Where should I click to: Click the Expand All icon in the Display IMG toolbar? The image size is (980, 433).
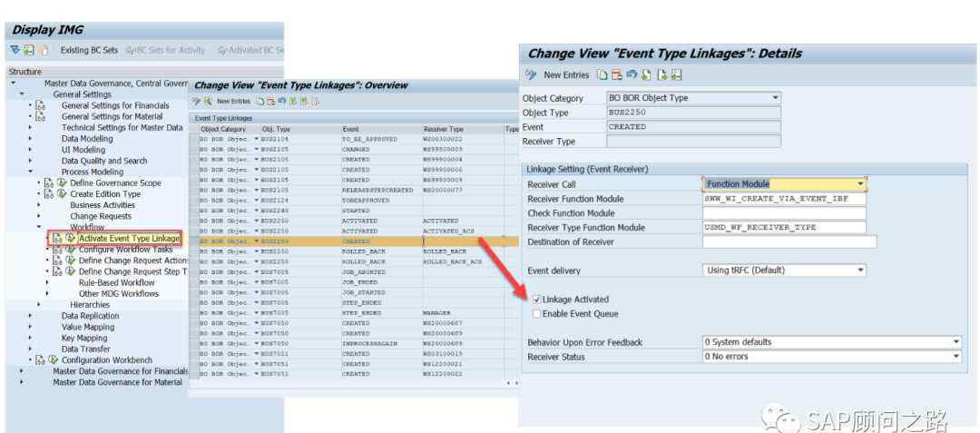tap(15, 50)
